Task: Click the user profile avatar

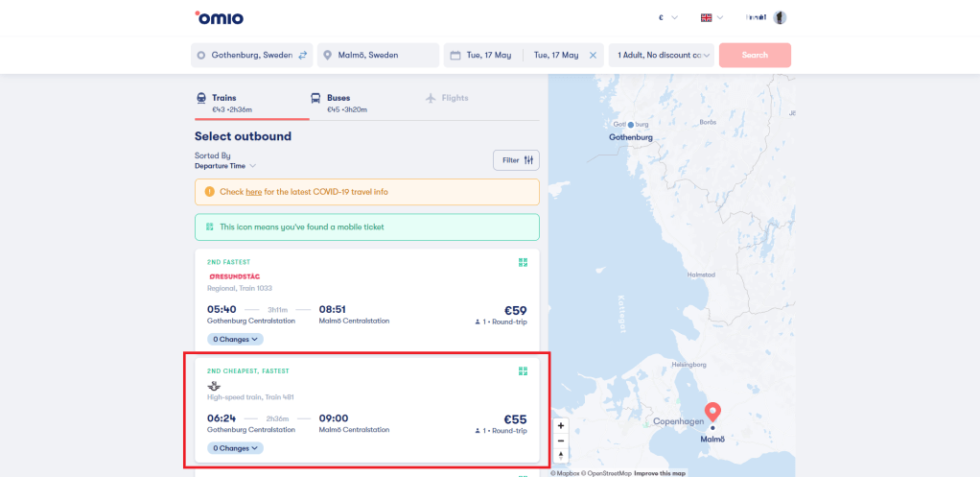Action: click(780, 17)
